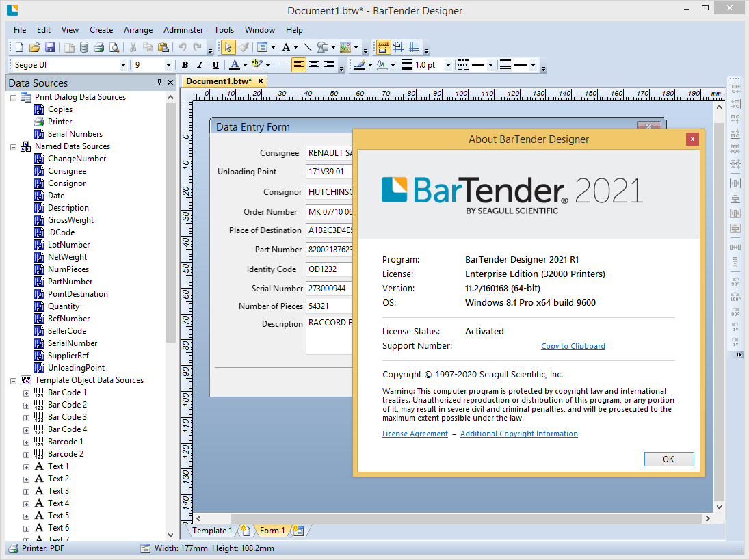Select the pointer selection tool

coord(228,47)
